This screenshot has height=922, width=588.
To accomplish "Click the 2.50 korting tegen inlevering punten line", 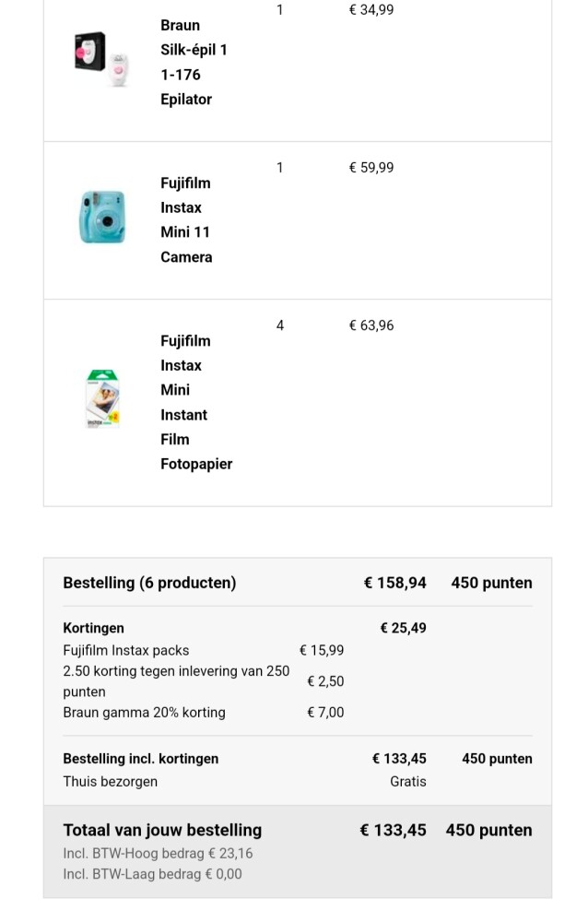I will (x=176, y=681).
